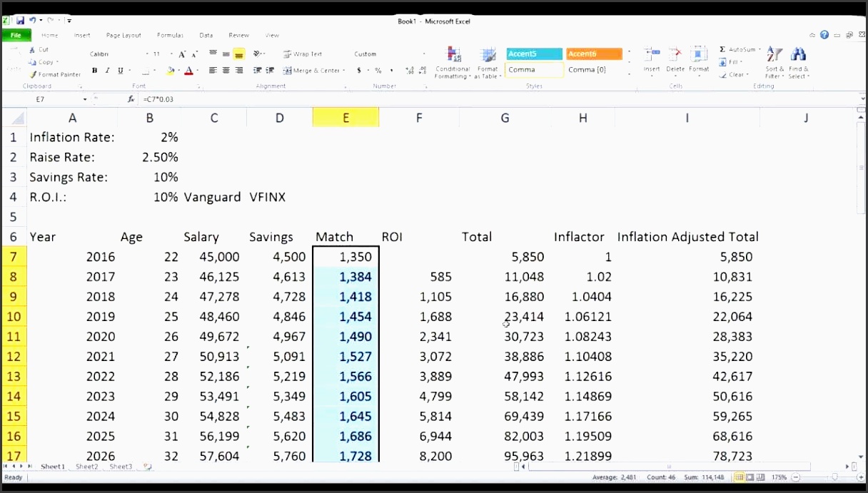Switch to Page Layout view button
868x493 pixels.
pos(749,477)
